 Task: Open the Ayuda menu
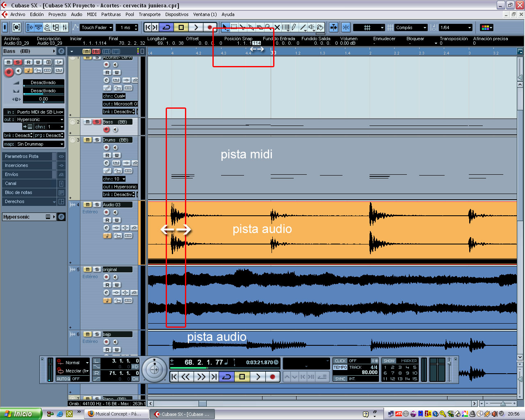point(228,14)
